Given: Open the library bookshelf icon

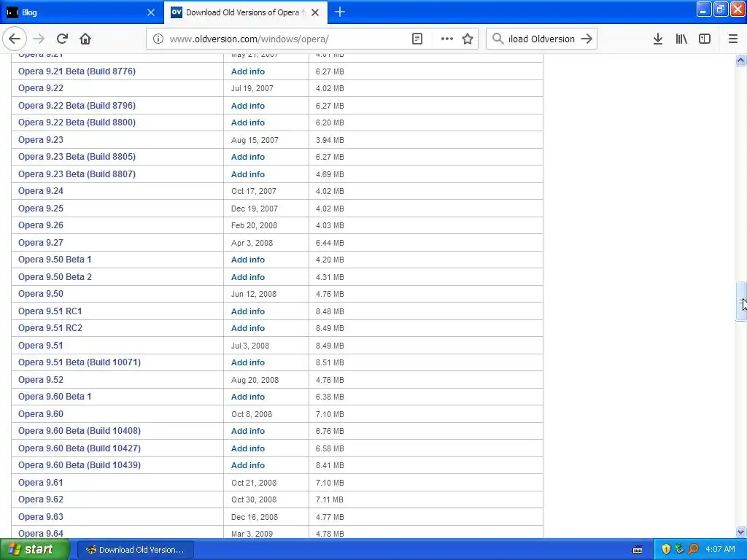Looking at the screenshot, I should [681, 39].
